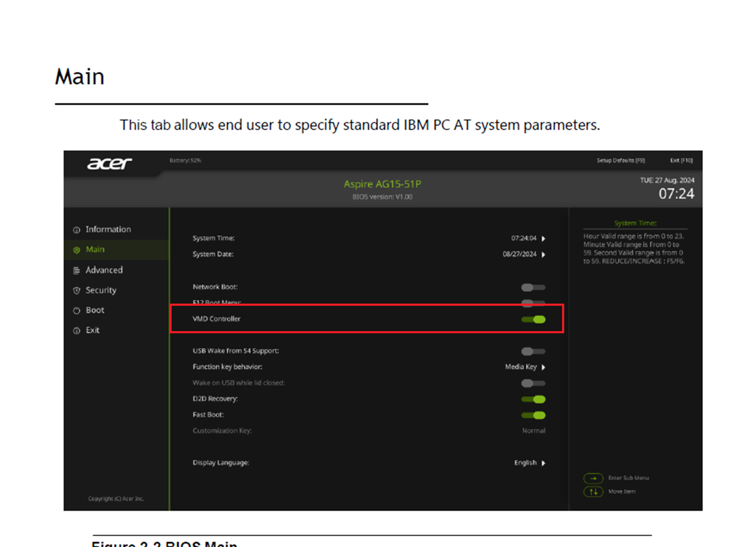Click the VMD Controller label
The image size is (756, 547).
(216, 319)
